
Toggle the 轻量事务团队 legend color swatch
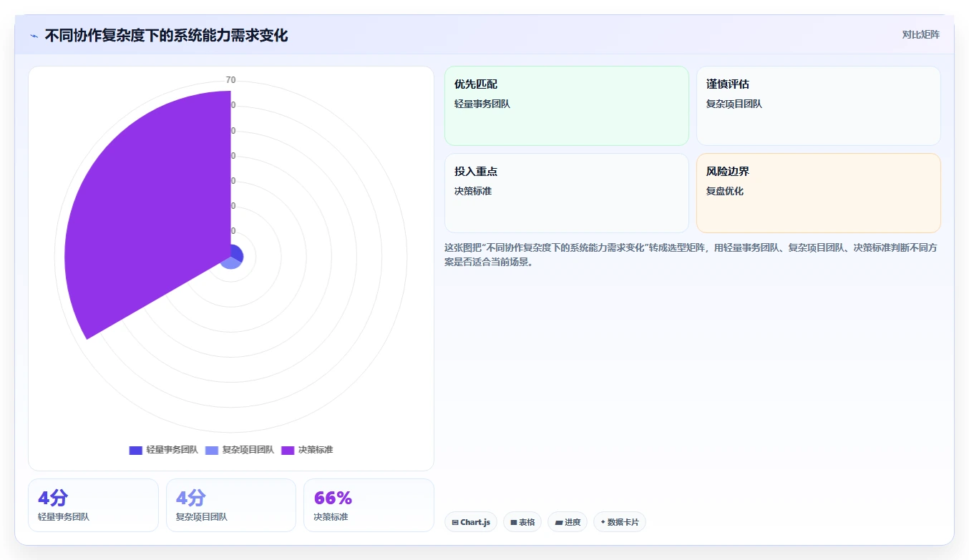tap(135, 450)
